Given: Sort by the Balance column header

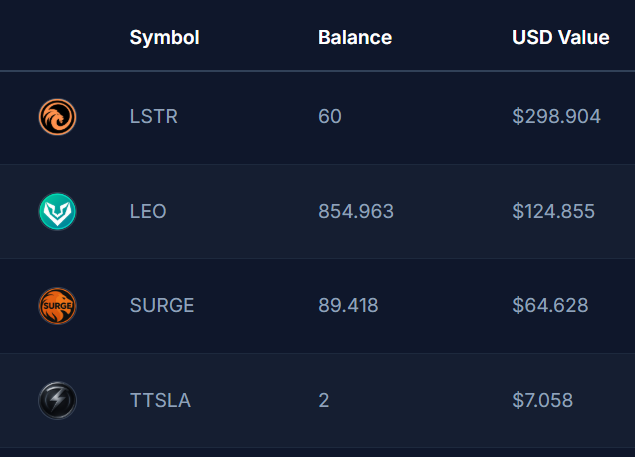Looking at the screenshot, I should pyautogui.click(x=354, y=38).
